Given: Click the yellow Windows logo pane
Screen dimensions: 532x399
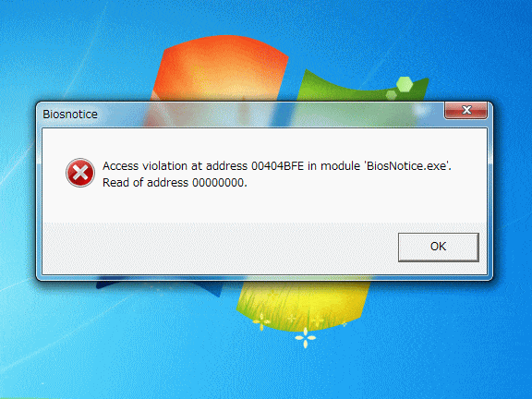Looking at the screenshot, I should click(302, 304).
